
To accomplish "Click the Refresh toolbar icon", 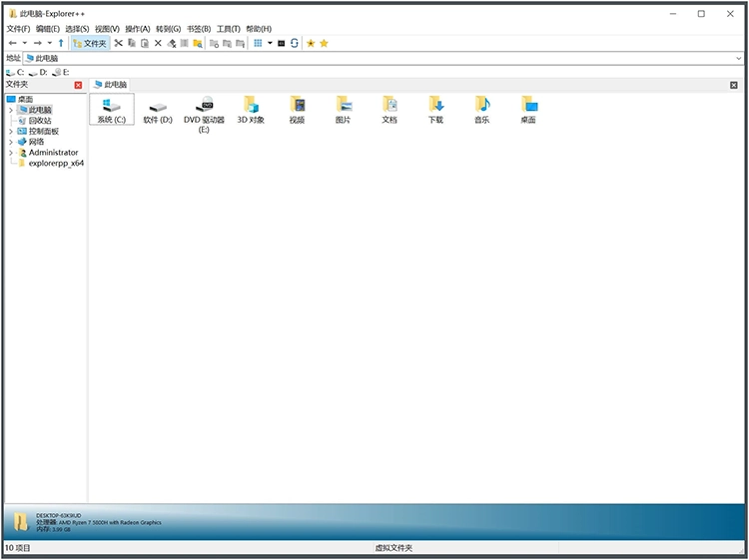I will (295, 43).
